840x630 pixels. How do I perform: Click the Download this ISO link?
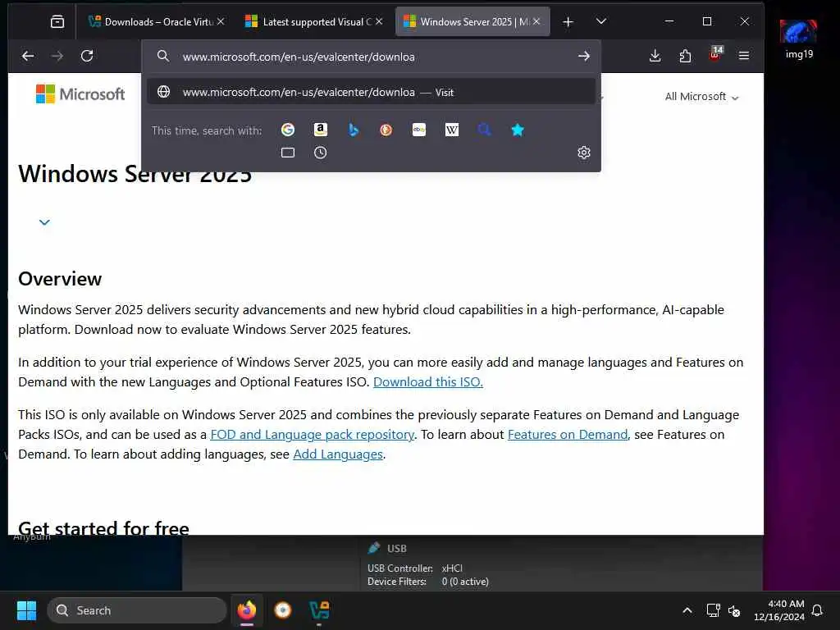pyautogui.click(x=428, y=382)
